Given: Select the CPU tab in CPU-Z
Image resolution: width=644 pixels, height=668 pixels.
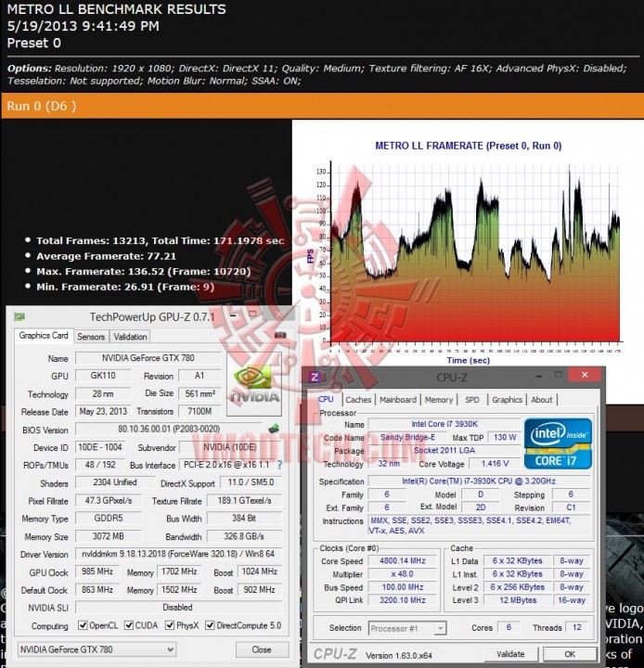Looking at the screenshot, I should [326, 399].
